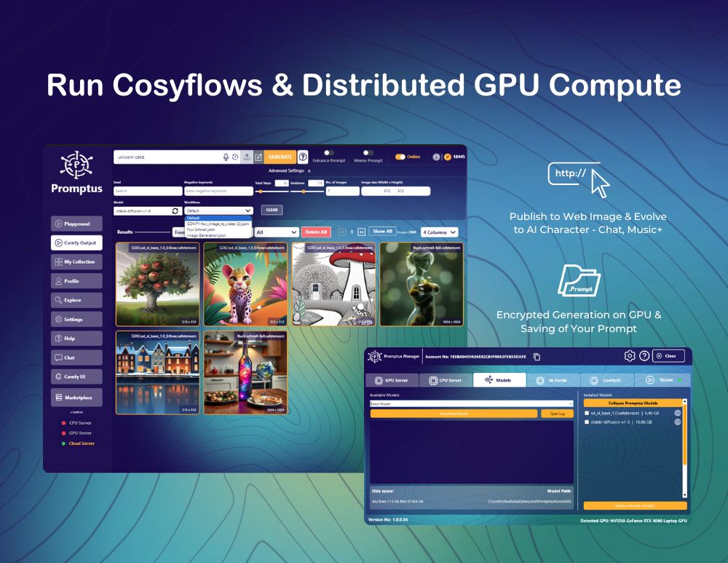Open the apple tree image thumbnail
728x563 pixels.
pos(157,284)
